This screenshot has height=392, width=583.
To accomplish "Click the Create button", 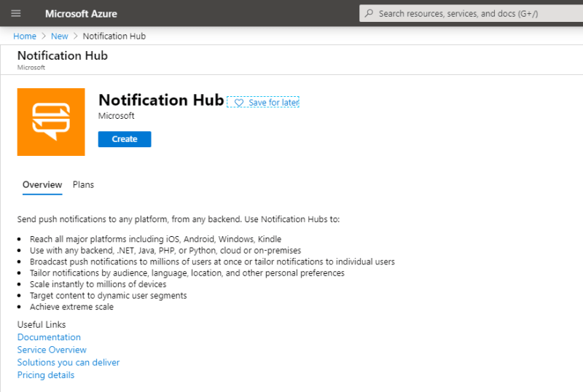I will 125,139.
